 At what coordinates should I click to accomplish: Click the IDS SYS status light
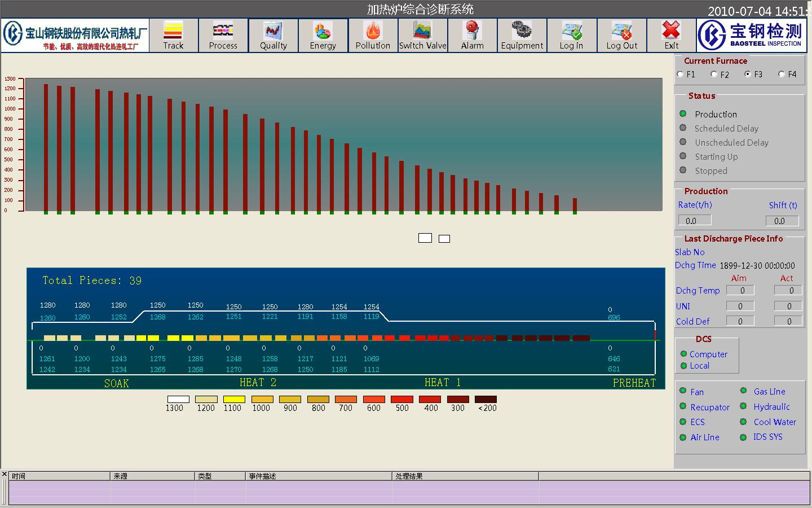(x=743, y=436)
